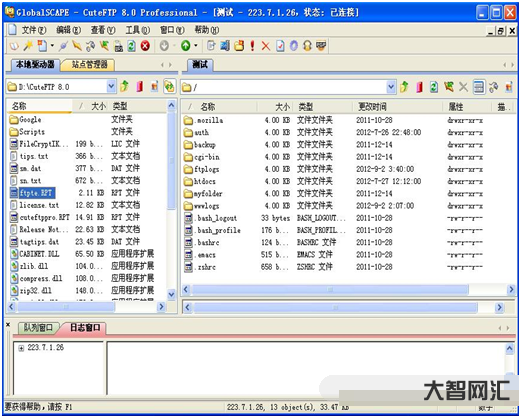Click remote pane red bookmark icon
The height and width of the screenshot is (416, 519).
click(x=419, y=87)
